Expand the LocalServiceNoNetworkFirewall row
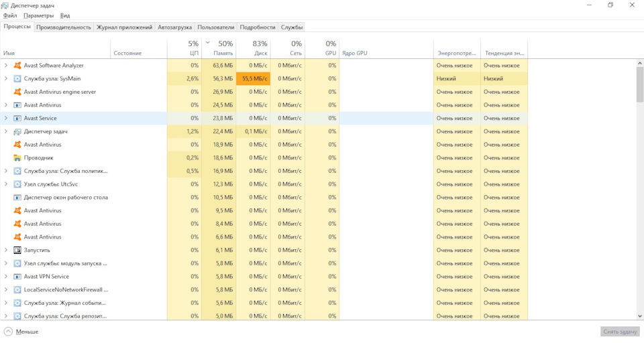644x343 pixels. [x=6, y=289]
